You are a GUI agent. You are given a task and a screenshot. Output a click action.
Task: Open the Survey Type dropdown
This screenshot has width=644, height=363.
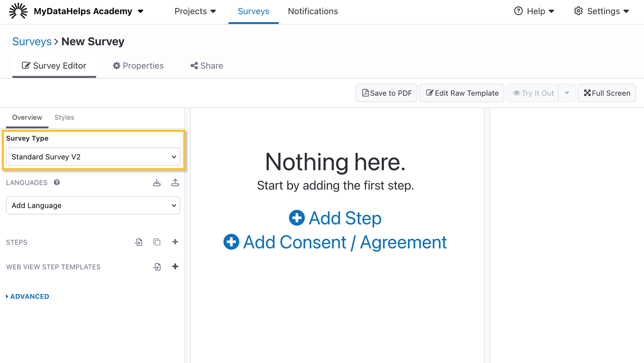(93, 157)
